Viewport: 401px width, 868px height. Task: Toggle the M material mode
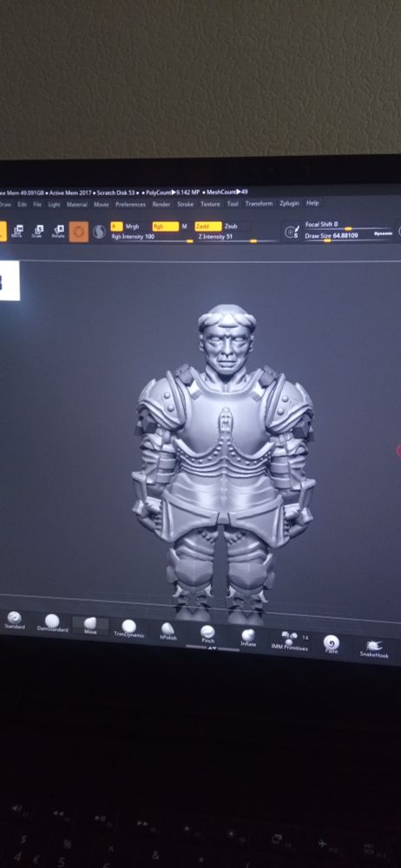click(x=184, y=227)
